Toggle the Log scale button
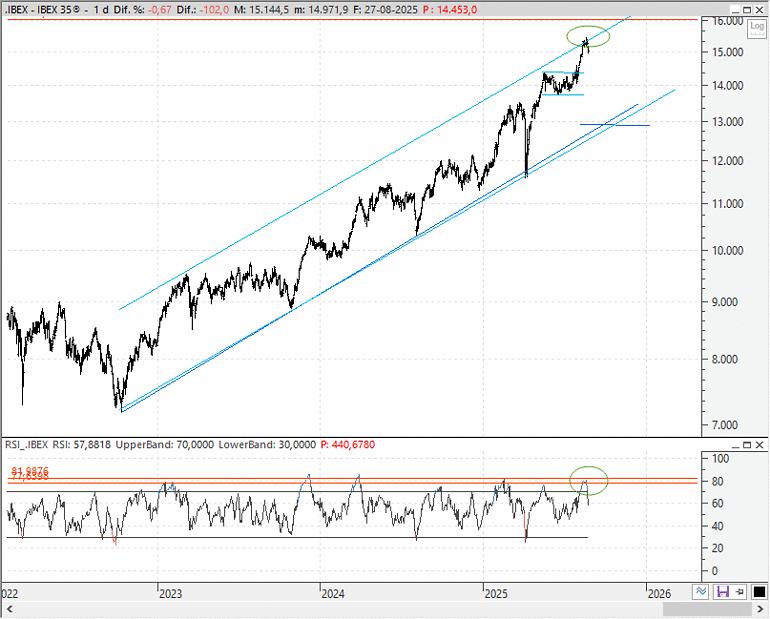Viewport: 770px width, 619px height. [x=757, y=28]
